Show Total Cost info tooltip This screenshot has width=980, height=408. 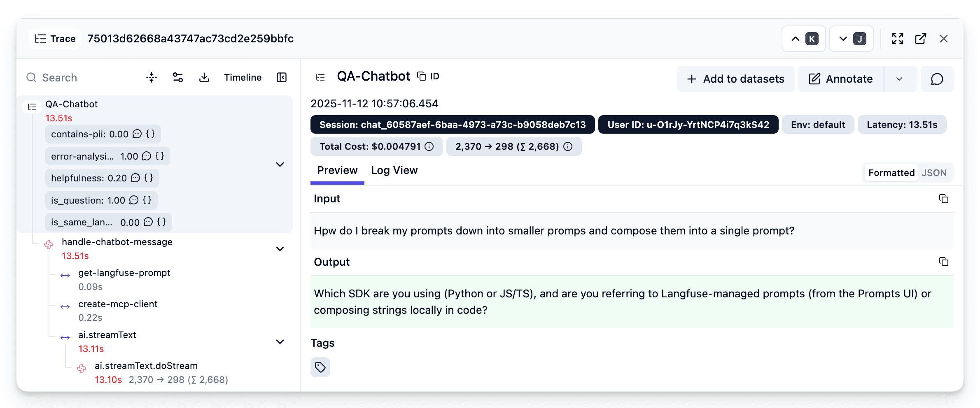429,146
